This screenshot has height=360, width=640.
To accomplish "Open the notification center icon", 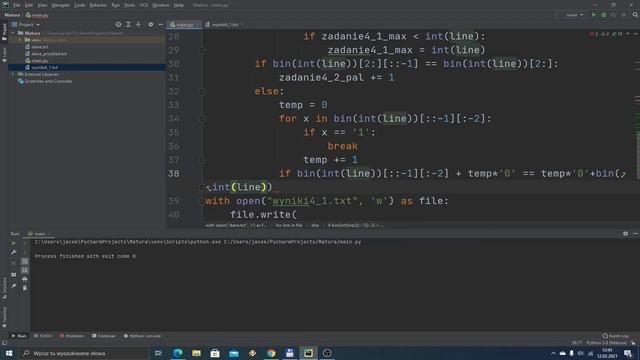I will pos(628,353).
